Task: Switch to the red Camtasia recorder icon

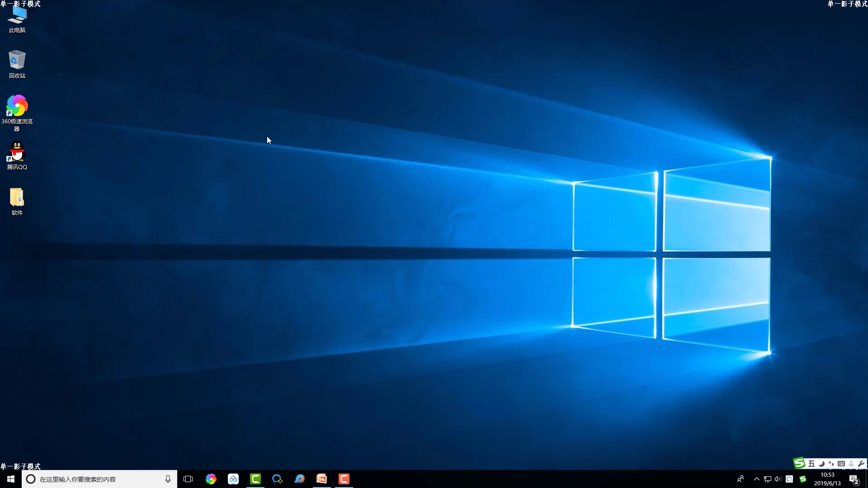Action: tap(344, 479)
